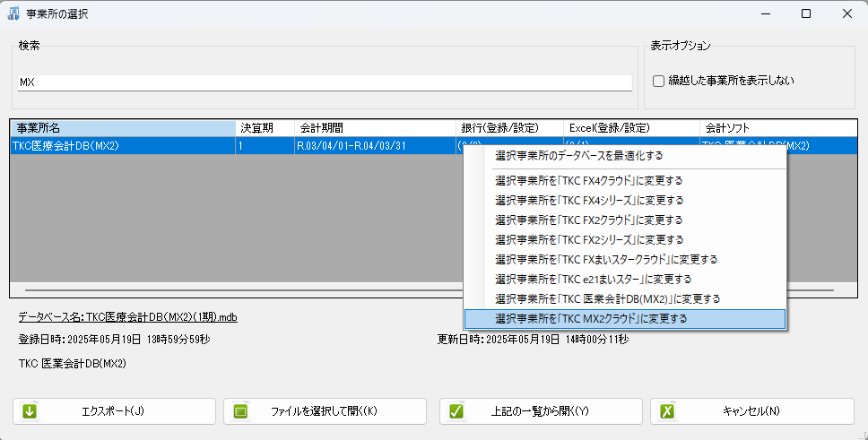
Task: Sort by 事業所名 column header
Action: [123, 128]
